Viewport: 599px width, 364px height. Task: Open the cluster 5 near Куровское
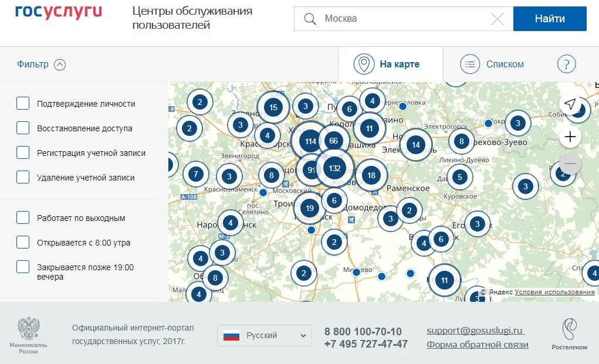pos(460,177)
